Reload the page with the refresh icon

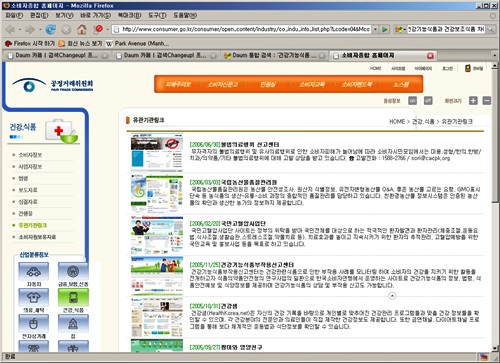tap(51, 30)
